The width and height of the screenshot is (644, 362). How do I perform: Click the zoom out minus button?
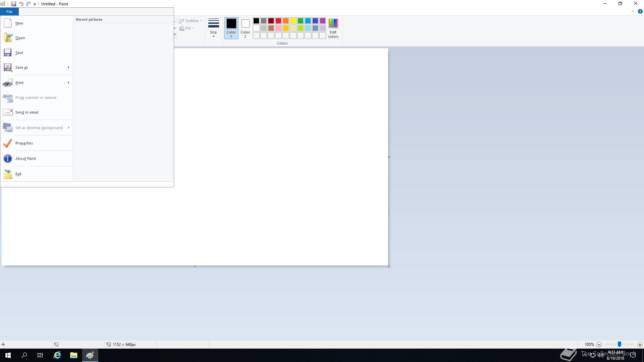pyautogui.click(x=599, y=345)
